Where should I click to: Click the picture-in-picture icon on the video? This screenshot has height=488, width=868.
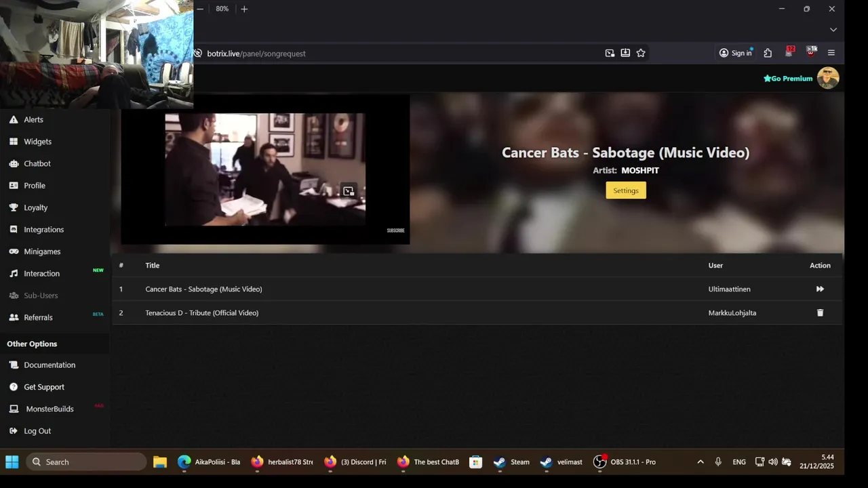(x=349, y=191)
